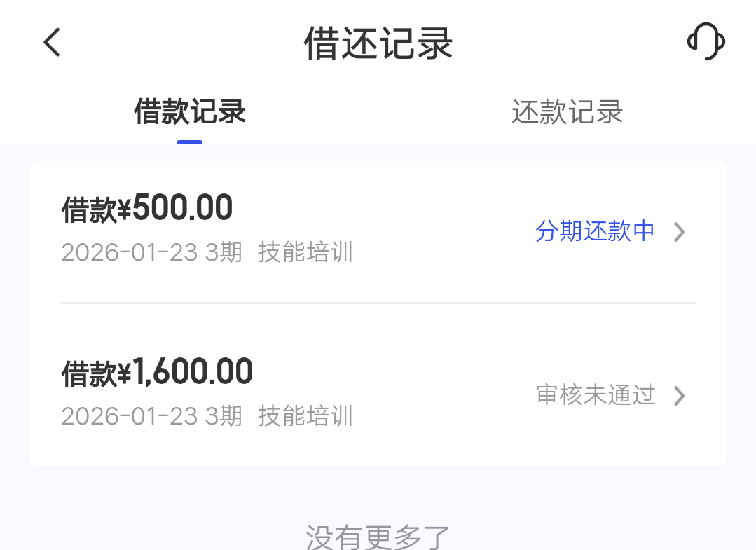Click the 借还记录 page title

click(378, 43)
